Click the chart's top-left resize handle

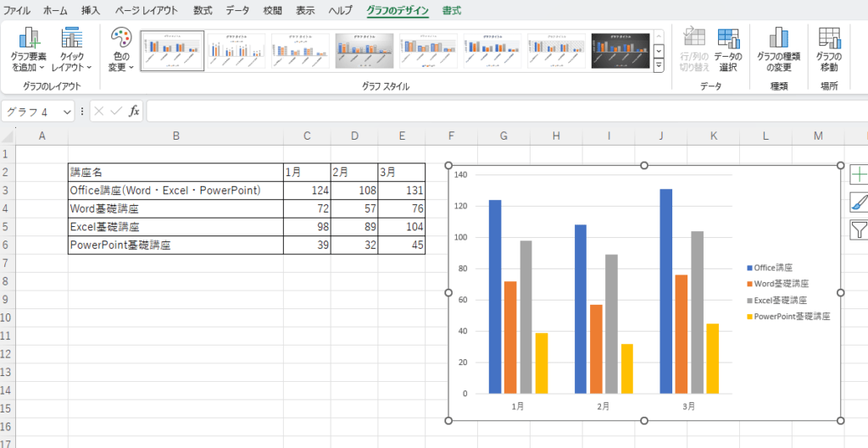[x=448, y=165]
